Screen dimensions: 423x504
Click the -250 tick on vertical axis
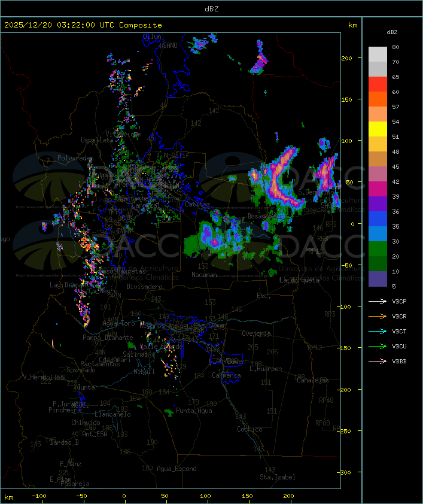344,431
